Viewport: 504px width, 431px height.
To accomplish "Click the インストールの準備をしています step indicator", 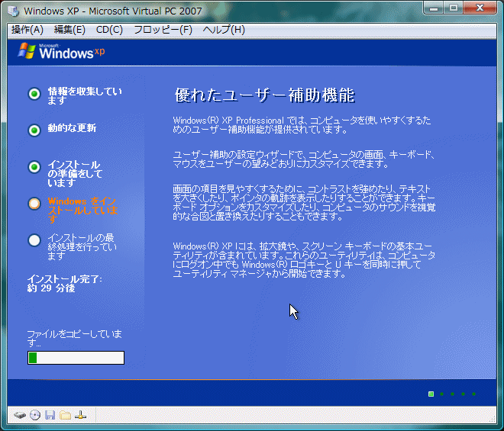I will click(34, 167).
